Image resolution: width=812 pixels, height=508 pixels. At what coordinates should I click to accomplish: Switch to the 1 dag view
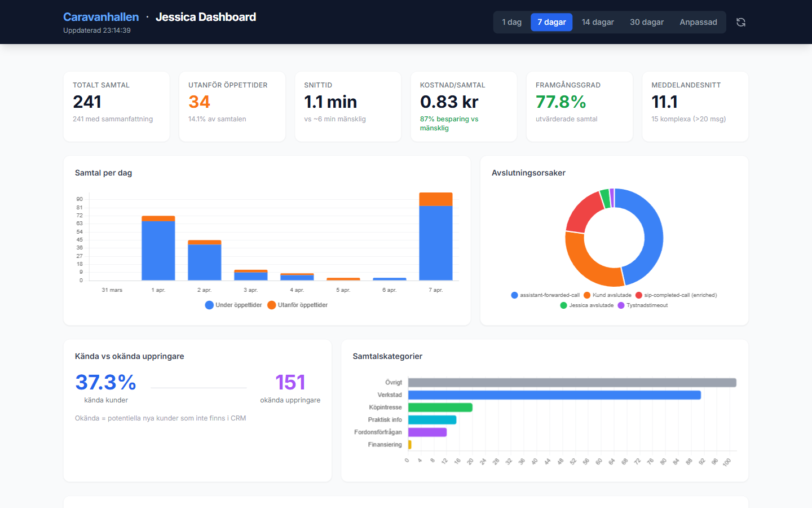tap(511, 22)
